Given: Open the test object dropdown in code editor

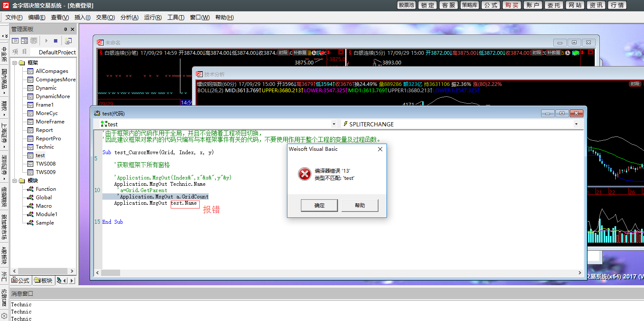Looking at the screenshot, I should click(x=334, y=124).
